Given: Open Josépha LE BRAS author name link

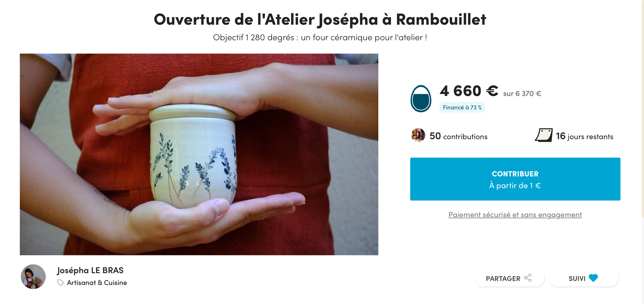Looking at the screenshot, I should click(90, 270).
